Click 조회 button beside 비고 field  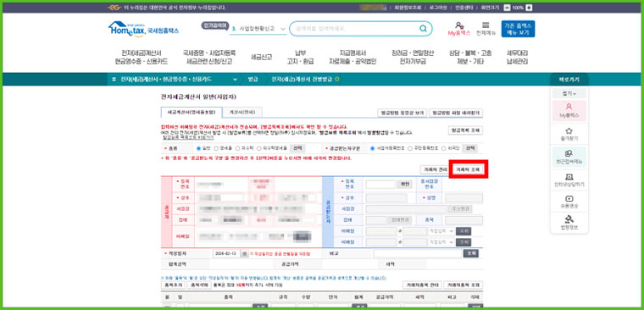[470, 254]
